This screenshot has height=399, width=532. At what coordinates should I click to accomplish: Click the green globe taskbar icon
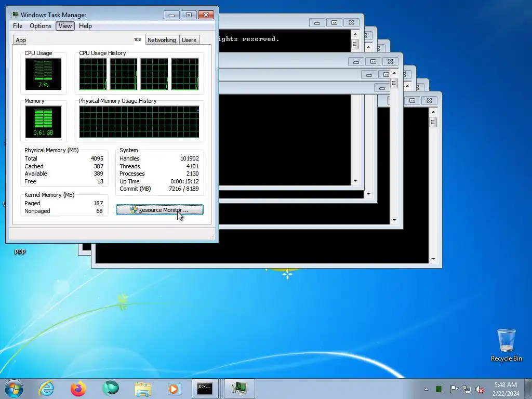[111, 389]
